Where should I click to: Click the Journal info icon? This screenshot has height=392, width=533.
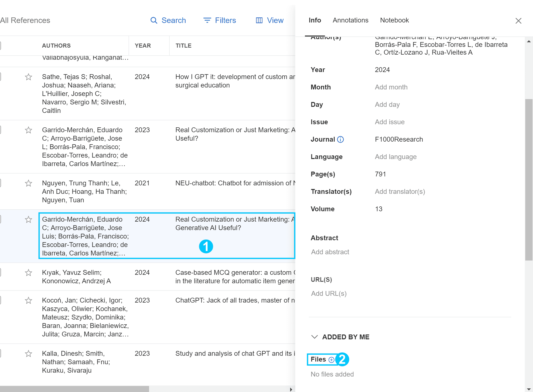(340, 139)
